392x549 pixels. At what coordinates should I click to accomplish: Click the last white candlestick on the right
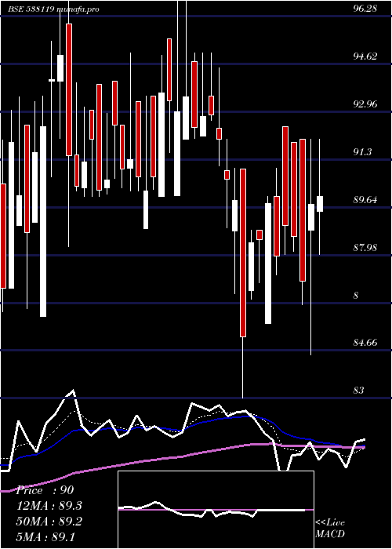pyautogui.click(x=320, y=204)
